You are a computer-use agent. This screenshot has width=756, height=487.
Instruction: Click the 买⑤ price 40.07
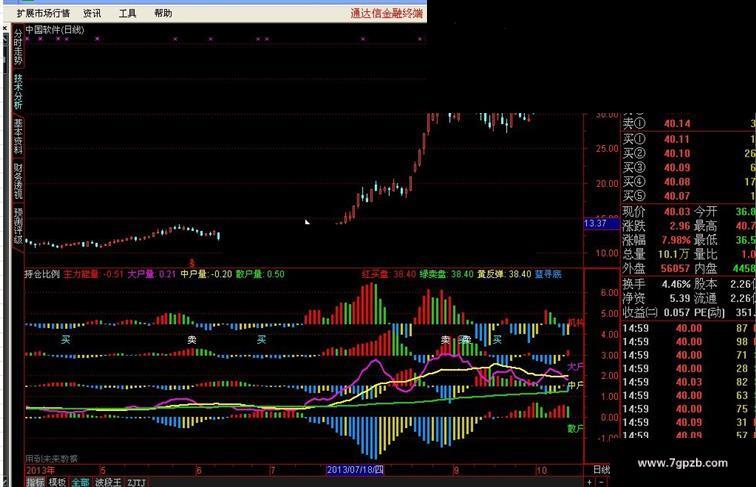point(676,196)
